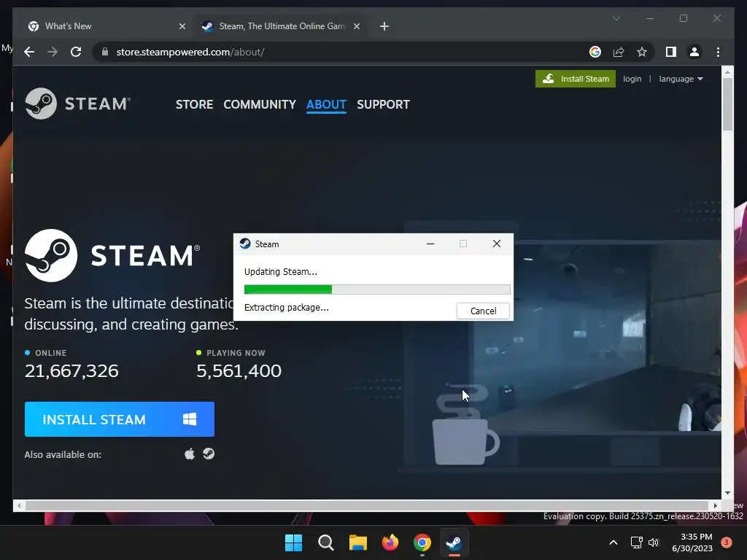747x560 pixels.
Task: Go back using the browser back arrow
Action: 29,52
